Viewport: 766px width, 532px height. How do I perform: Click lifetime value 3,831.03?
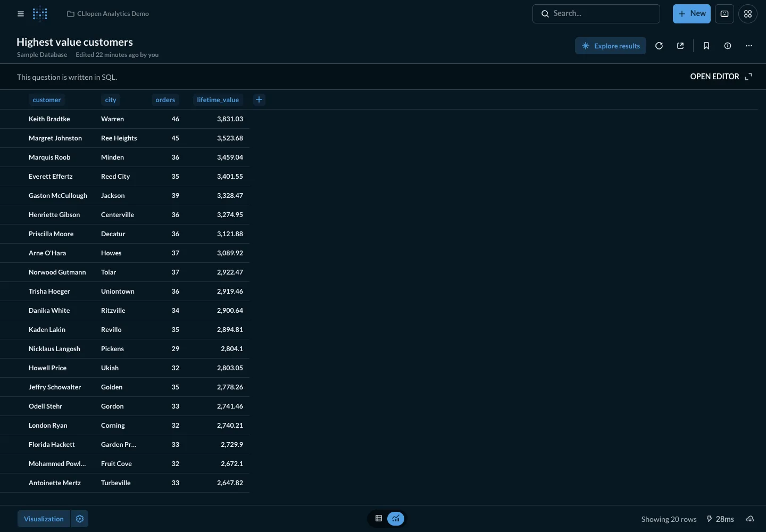coord(230,119)
